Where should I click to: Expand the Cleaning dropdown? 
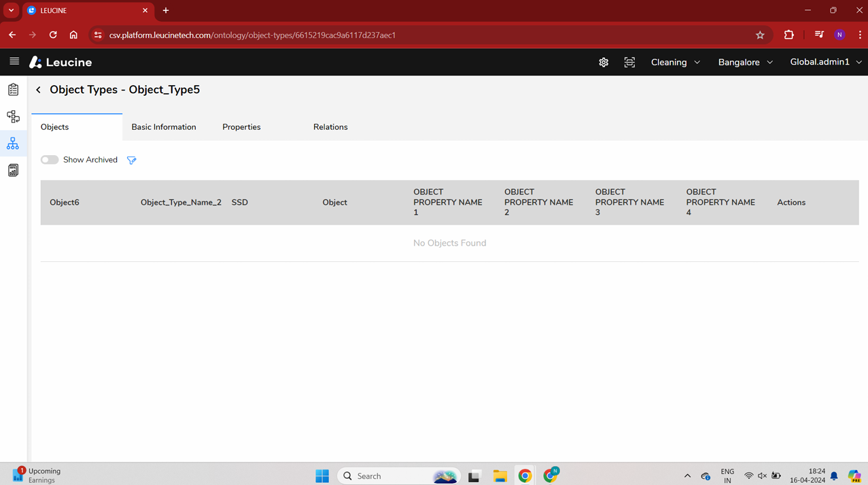(x=675, y=62)
